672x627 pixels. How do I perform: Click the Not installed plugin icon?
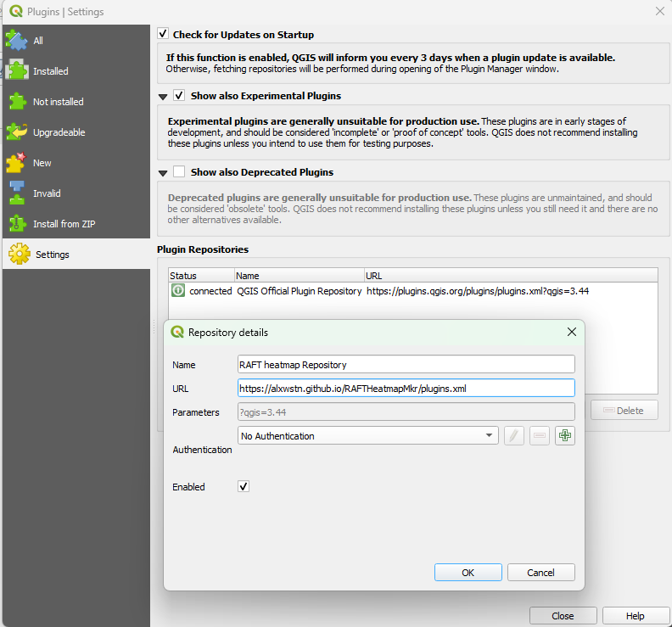point(17,102)
